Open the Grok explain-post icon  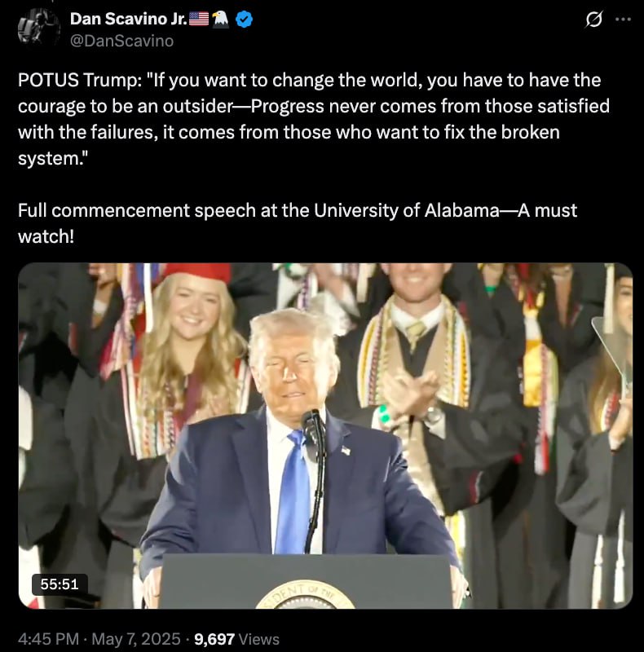(593, 19)
